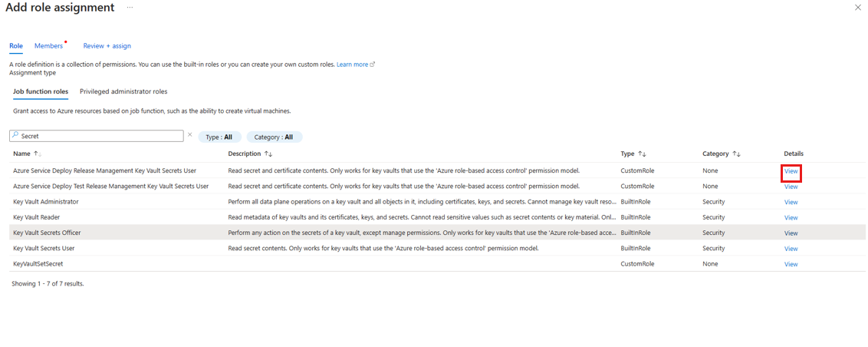Sort by Description column arrows
Image resolution: width=868 pixels, height=347 pixels.
click(x=268, y=154)
